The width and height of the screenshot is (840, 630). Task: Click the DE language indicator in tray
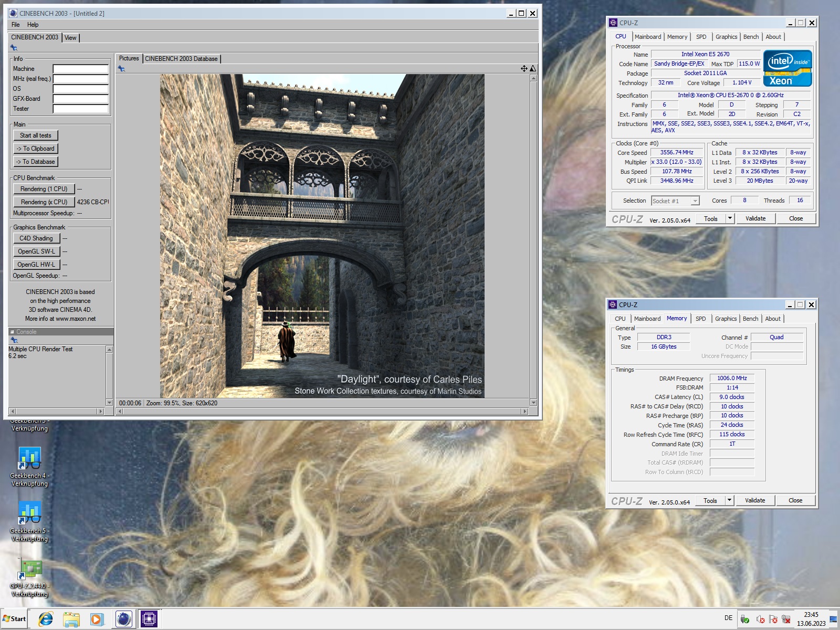coord(728,618)
